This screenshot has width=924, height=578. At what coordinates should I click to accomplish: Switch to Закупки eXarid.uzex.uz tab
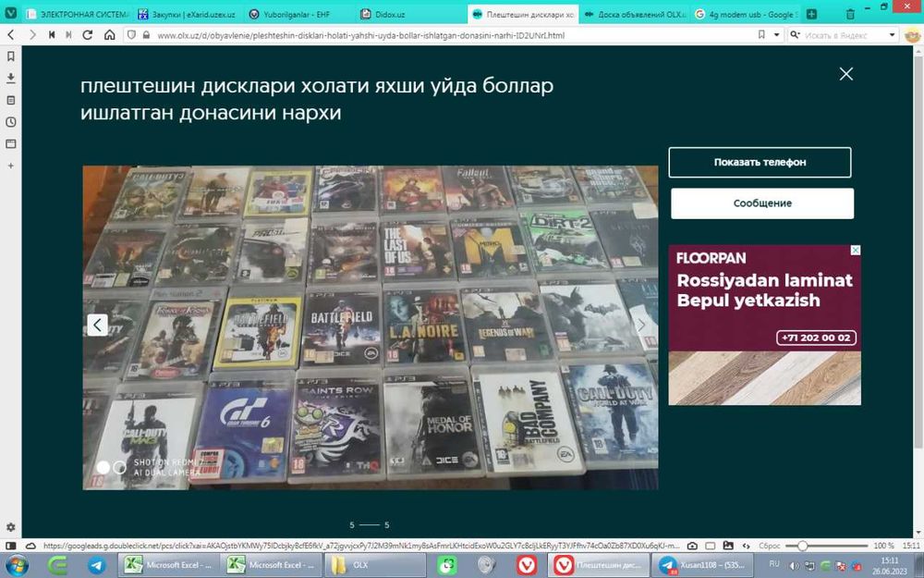pos(187,14)
